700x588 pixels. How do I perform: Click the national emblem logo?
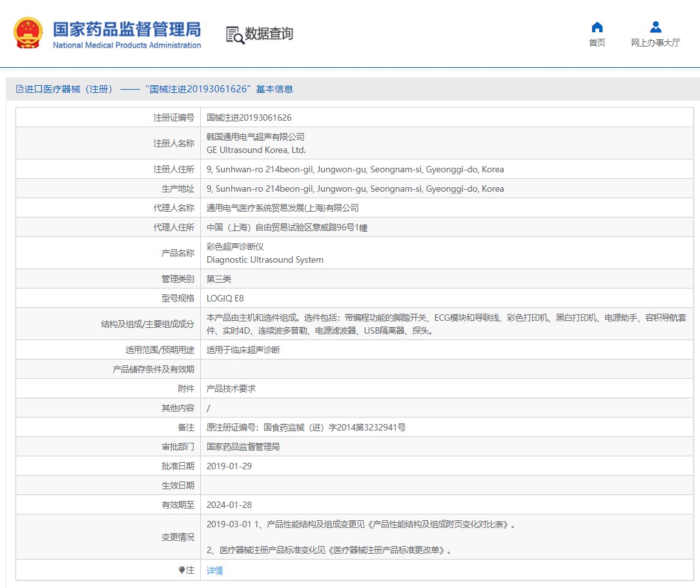pos(28,33)
